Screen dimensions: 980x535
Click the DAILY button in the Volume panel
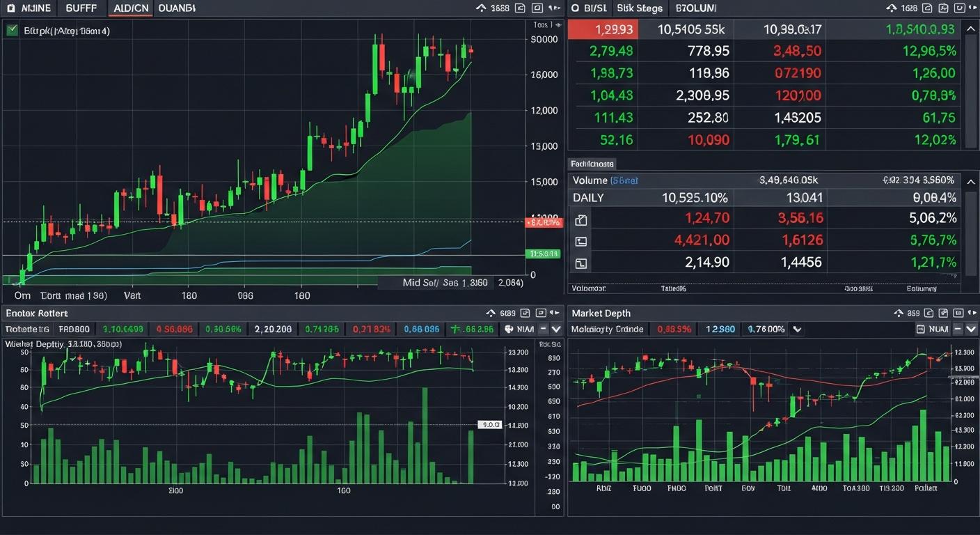pyautogui.click(x=588, y=197)
